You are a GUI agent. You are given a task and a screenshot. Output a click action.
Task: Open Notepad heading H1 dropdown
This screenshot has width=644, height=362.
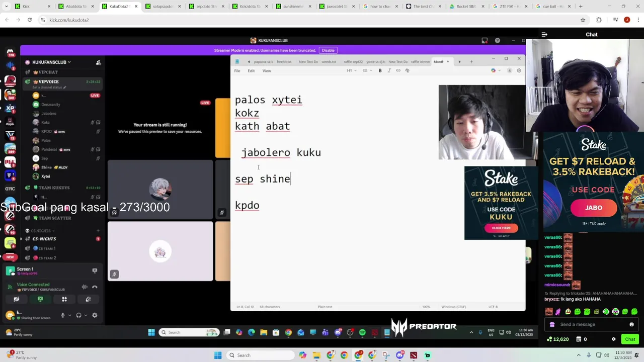tap(352, 70)
